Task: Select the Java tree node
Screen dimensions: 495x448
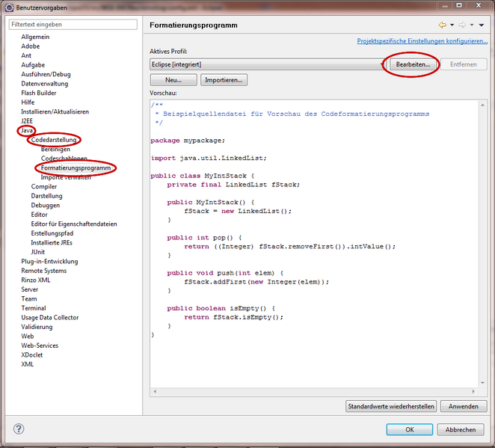Action: (27, 130)
